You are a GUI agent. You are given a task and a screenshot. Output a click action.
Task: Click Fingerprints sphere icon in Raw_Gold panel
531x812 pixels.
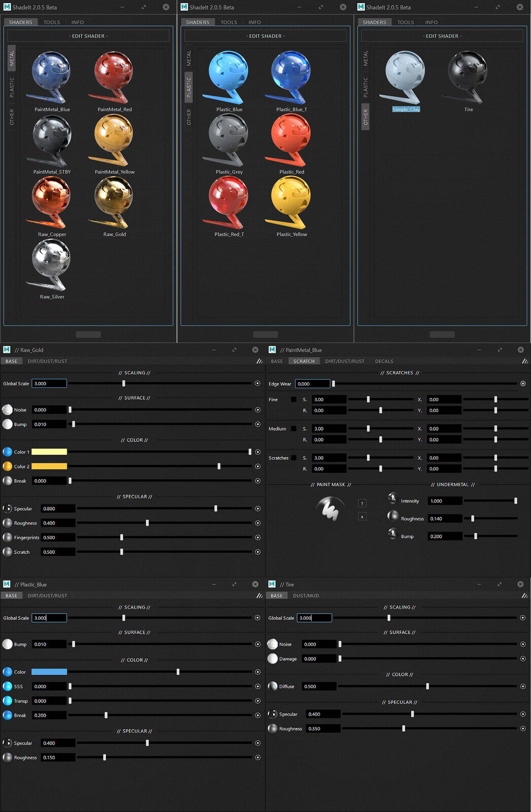pos(7,537)
